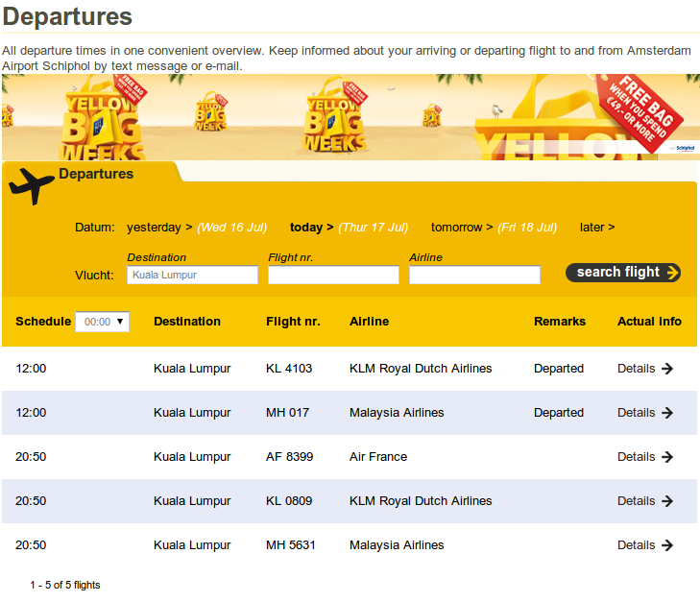Click arrow icon beside Details for AF 8399
Screen dimensions: 700x602
[667, 457]
